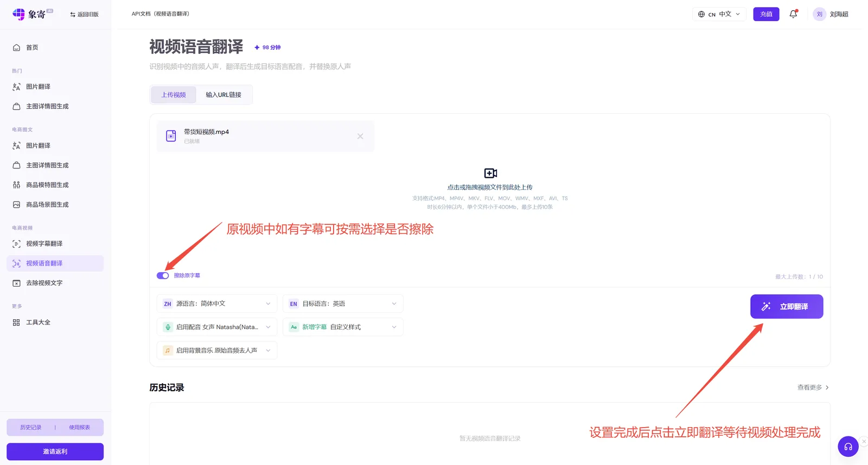Open 视频语音翻译 in the sidebar
This screenshot has width=868, height=465.
pos(55,263)
